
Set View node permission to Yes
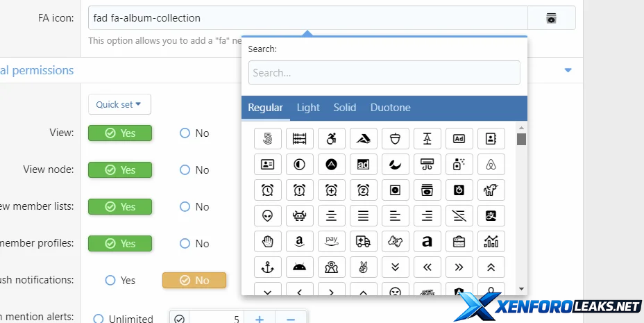[120, 170]
